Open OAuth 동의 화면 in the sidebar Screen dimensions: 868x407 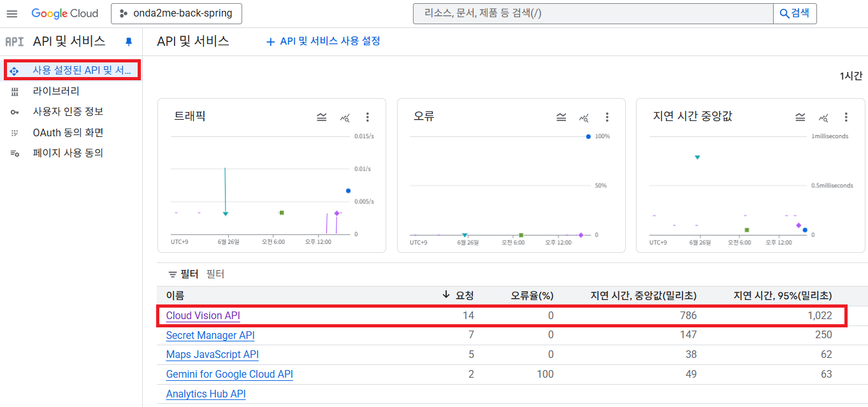click(x=68, y=132)
